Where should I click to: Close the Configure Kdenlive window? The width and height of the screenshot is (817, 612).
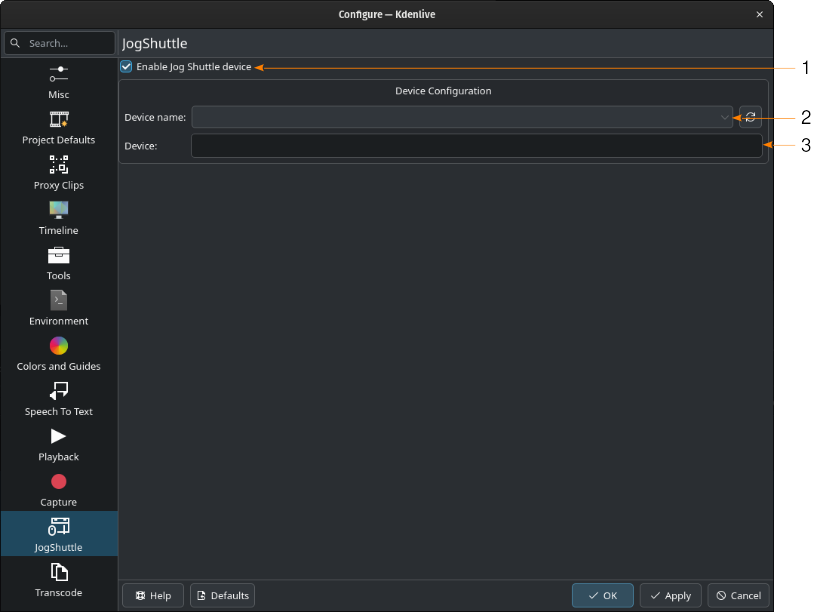760,15
